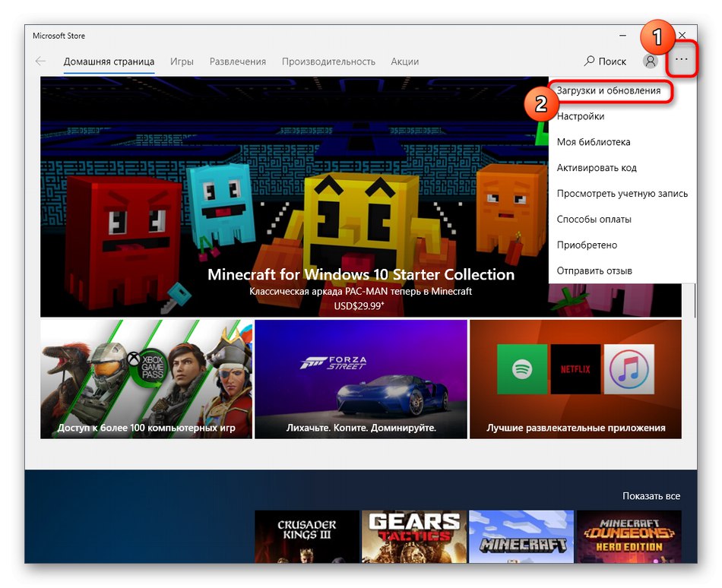Open the user account icon

tap(650, 62)
